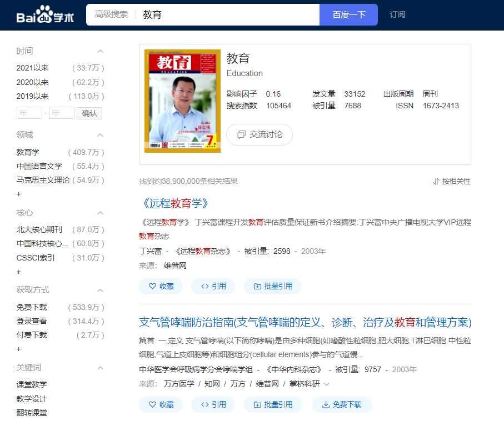The image size is (504, 421).
Task: Select keyword 课堂教学
Action: (32, 384)
